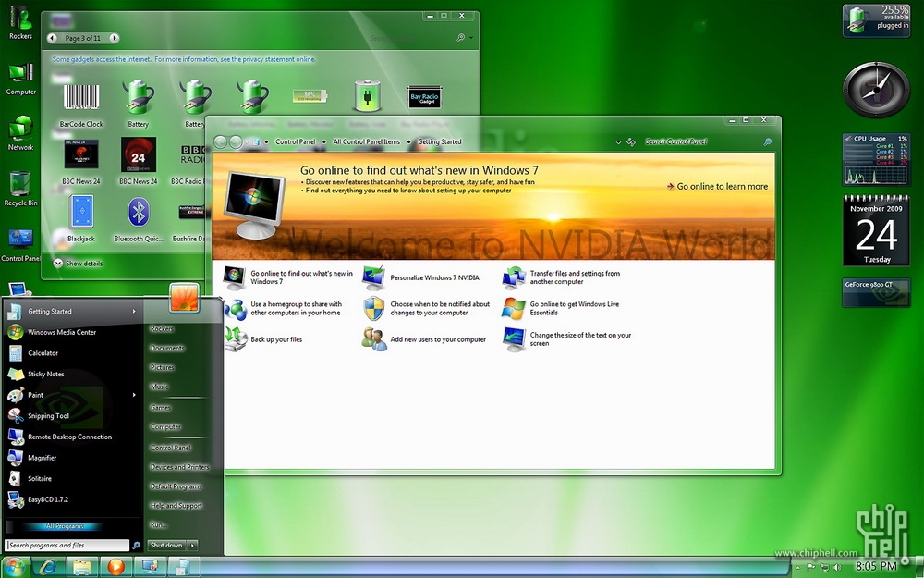
Task: Click the taskbar clock showing 8:05 PM
Action: coord(876,567)
